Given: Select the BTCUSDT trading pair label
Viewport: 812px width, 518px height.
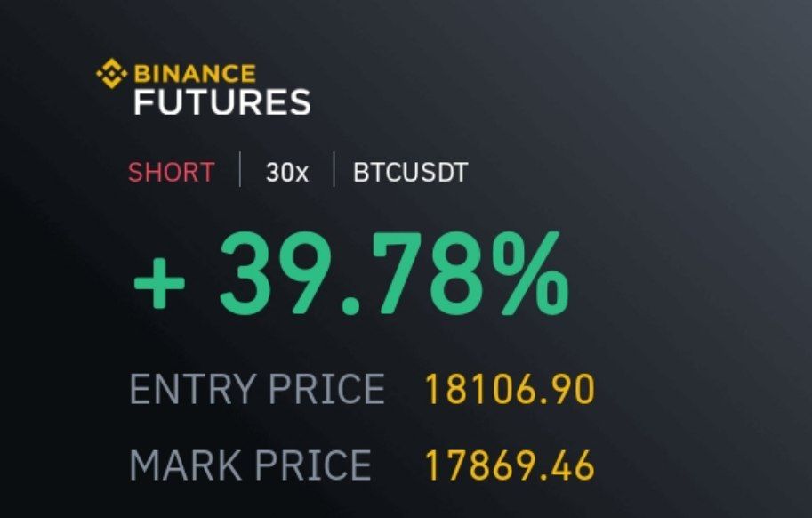Looking at the screenshot, I should click(410, 172).
